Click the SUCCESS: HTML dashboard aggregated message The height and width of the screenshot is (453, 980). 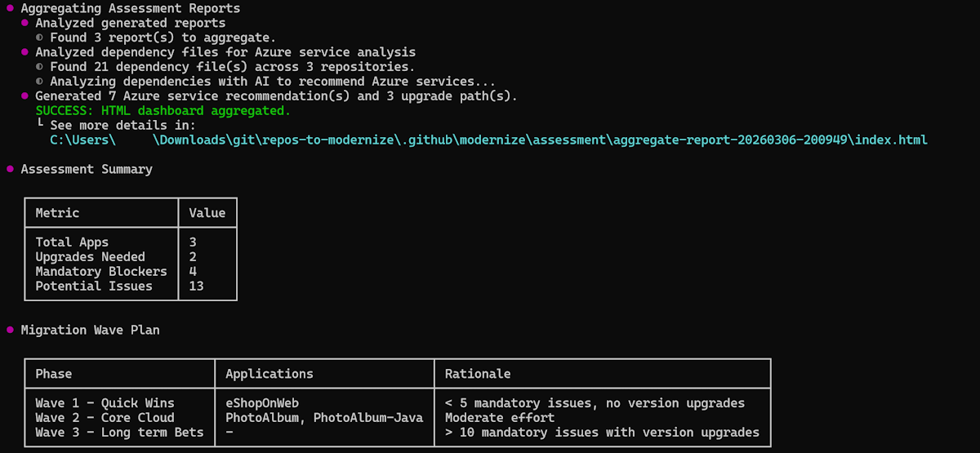pyautogui.click(x=163, y=111)
